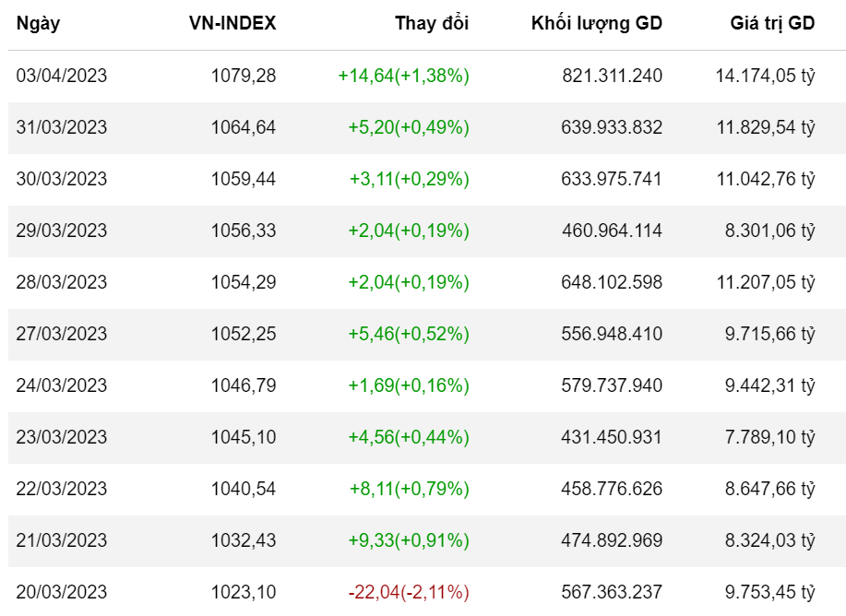The width and height of the screenshot is (846, 616).
Task: Click the +5,46(+0,52%) change value
Action: (x=408, y=334)
